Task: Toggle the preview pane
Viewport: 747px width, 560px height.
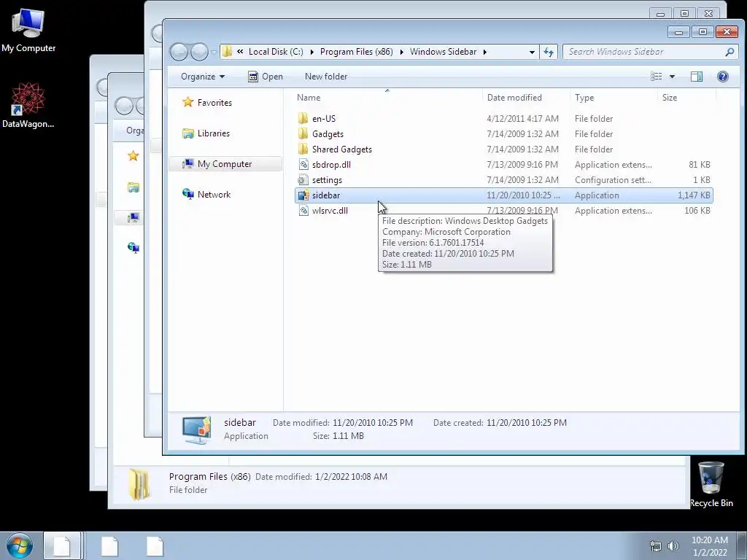Action: pyautogui.click(x=697, y=76)
